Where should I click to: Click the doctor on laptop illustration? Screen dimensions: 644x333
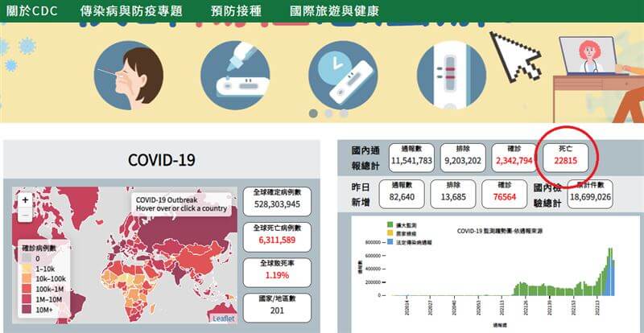click(589, 56)
